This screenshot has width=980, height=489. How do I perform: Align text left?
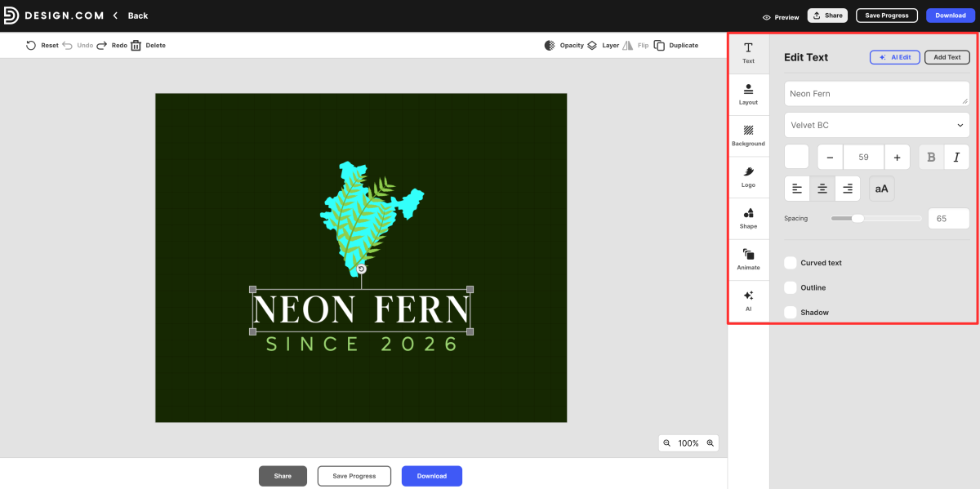pos(797,189)
